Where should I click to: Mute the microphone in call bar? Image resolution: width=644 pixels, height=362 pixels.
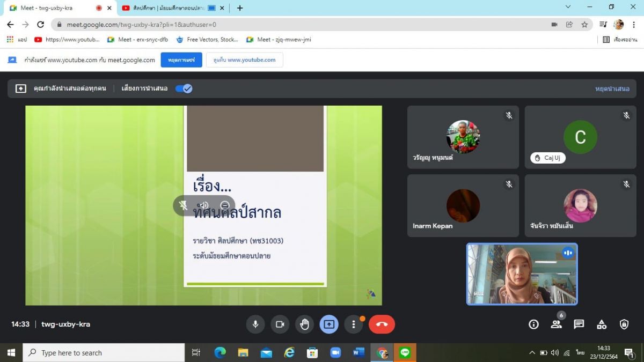click(255, 324)
